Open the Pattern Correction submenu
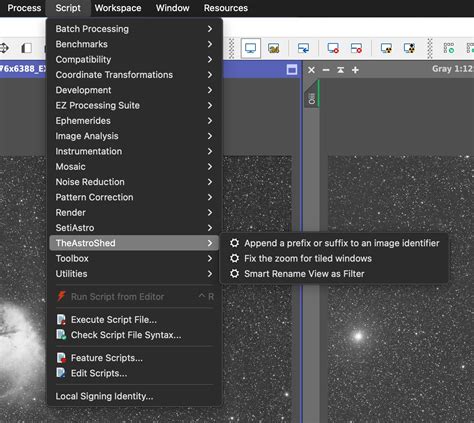The width and height of the screenshot is (474, 423). [134, 197]
